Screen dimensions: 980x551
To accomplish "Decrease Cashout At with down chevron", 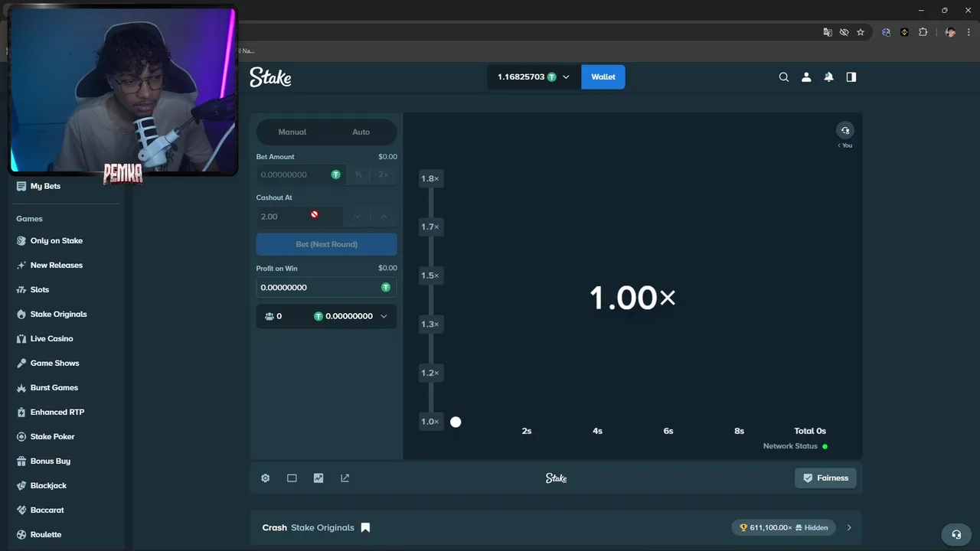I will (x=357, y=217).
